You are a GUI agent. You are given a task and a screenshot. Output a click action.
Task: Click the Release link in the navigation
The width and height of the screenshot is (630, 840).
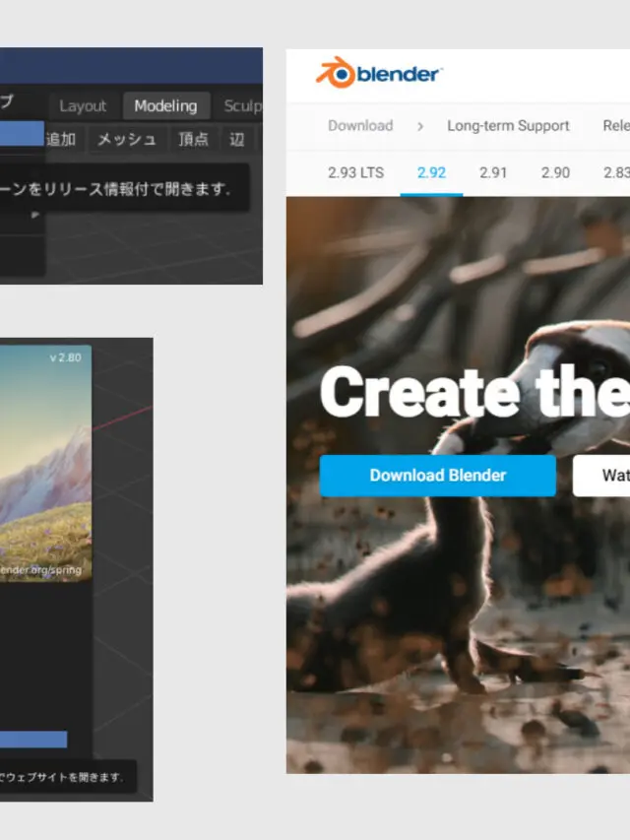tap(616, 125)
